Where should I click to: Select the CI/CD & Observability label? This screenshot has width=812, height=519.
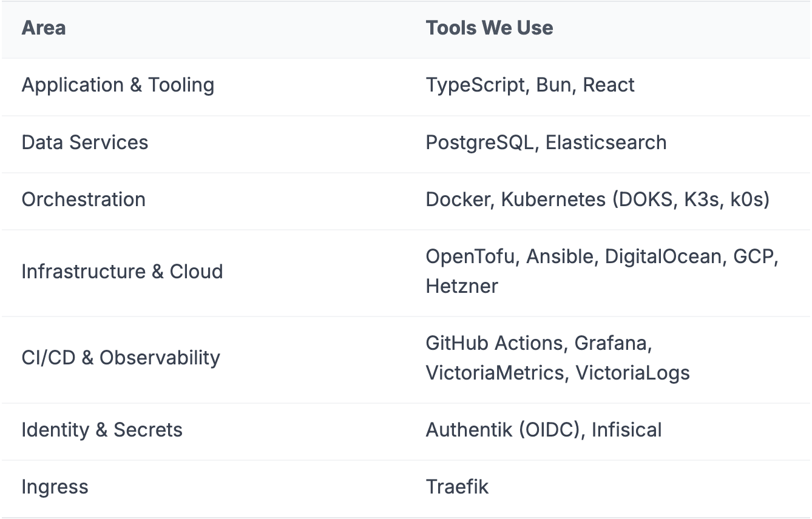[x=121, y=358]
